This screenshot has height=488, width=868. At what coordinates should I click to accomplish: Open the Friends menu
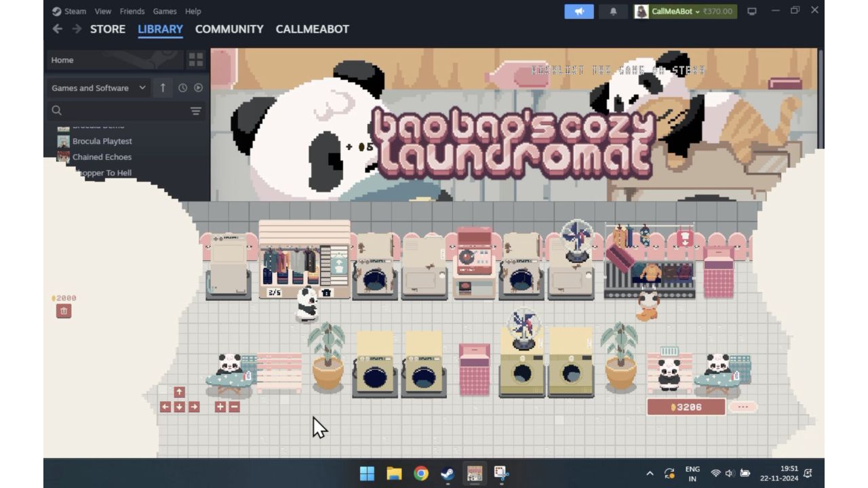pos(132,12)
